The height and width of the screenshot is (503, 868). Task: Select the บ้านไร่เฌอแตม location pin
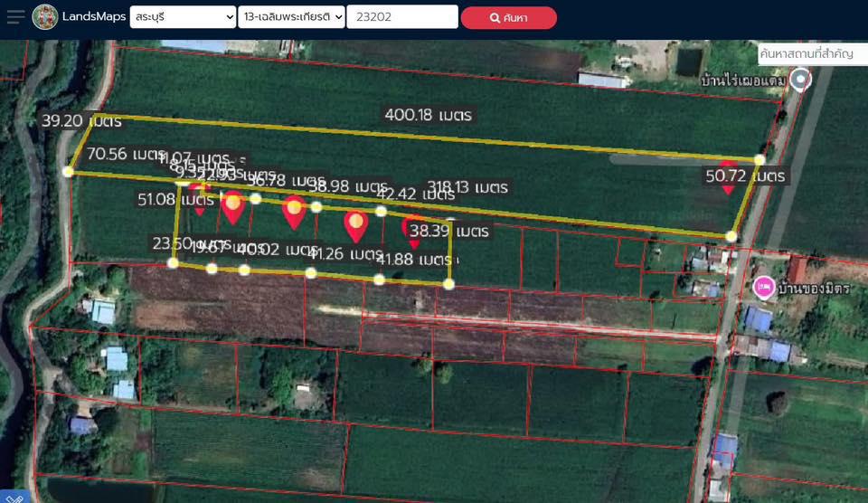coord(800,80)
